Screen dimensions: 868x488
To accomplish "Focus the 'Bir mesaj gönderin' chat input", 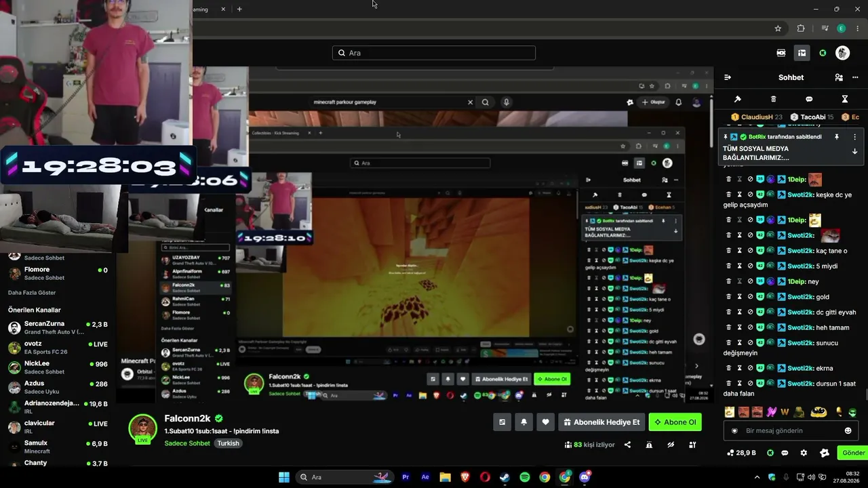I will point(791,430).
